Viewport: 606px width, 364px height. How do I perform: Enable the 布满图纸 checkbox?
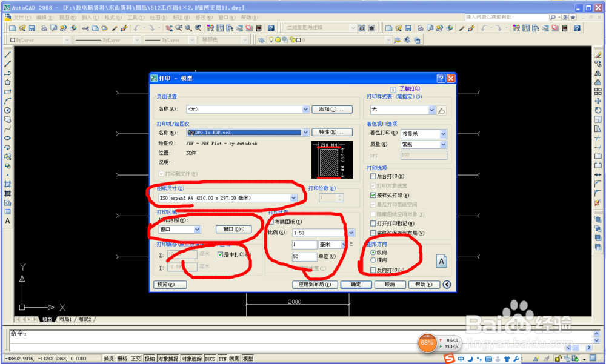(x=271, y=222)
